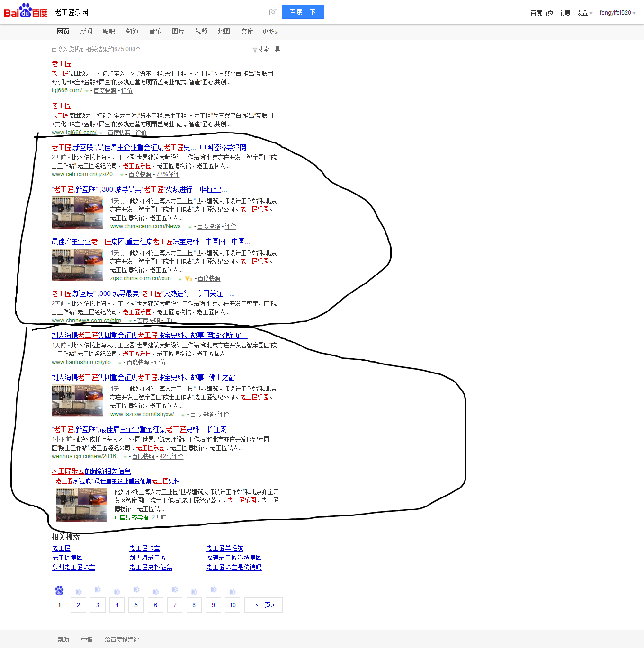This screenshot has height=648, width=644.
Task: Click the news thumbnail beside 中国经济导报
Action: [x=81, y=505]
